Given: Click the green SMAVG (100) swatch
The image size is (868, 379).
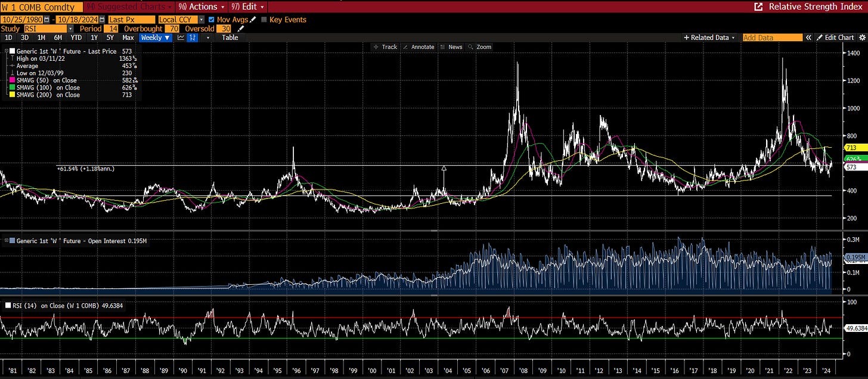Looking at the screenshot, I should point(13,88).
